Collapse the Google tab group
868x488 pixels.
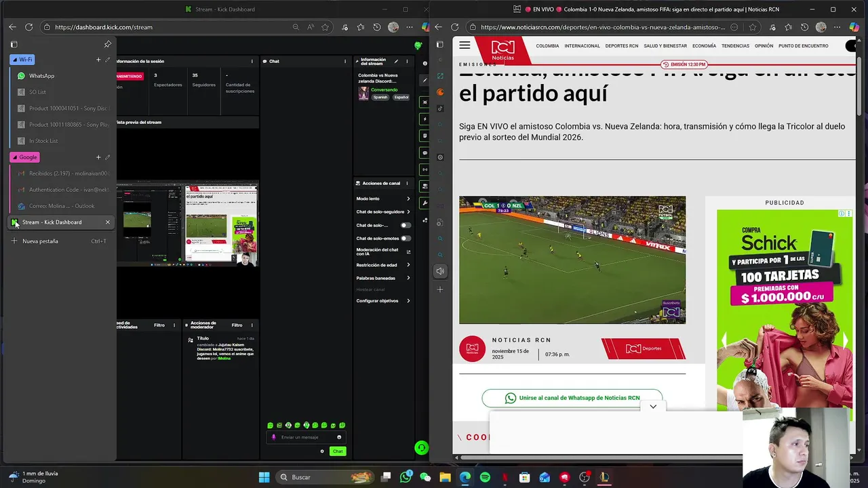click(24, 157)
